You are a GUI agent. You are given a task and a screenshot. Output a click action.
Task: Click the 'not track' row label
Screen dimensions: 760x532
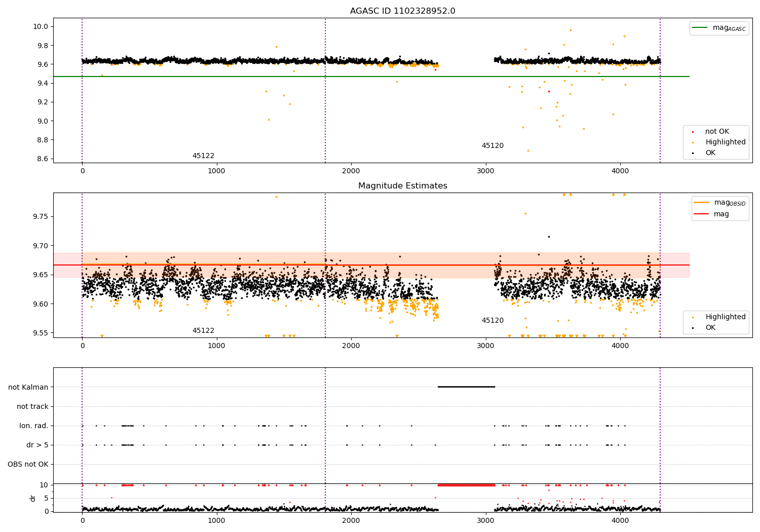coord(32,406)
